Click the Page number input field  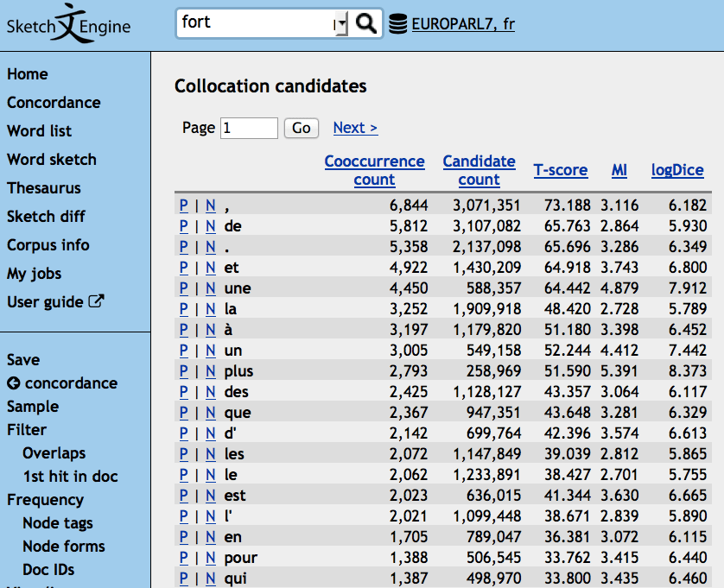(x=249, y=128)
